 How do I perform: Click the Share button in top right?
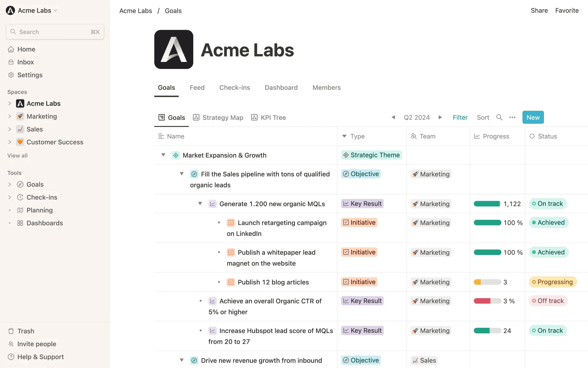tap(539, 10)
